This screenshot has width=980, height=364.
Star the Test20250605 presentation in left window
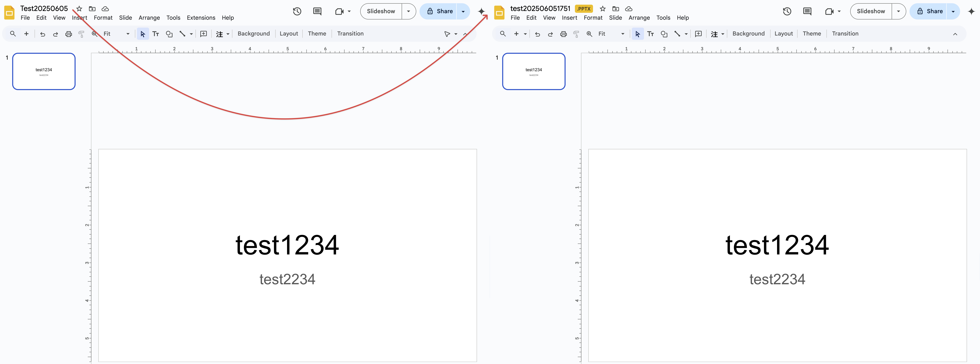coord(79,8)
